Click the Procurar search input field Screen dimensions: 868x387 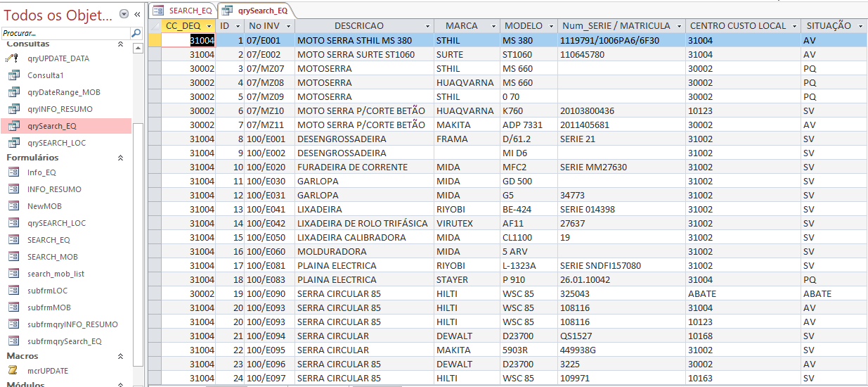click(65, 33)
